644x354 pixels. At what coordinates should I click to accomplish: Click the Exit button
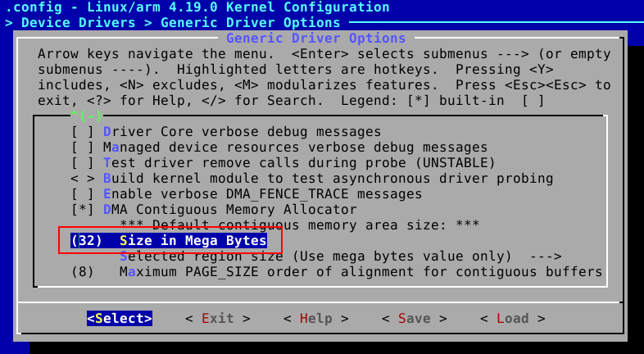218,318
